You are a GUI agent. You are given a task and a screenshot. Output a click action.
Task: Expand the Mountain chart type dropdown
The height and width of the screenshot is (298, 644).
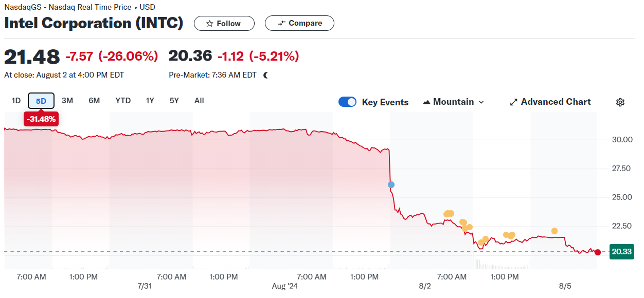pos(453,102)
